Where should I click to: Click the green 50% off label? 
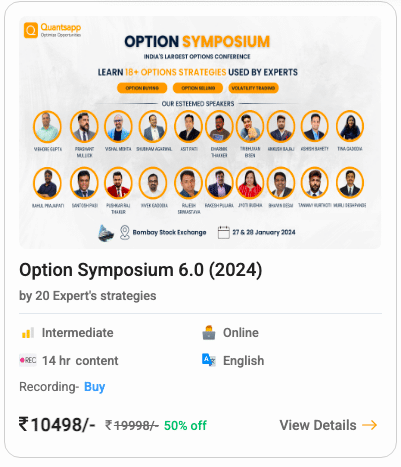185,426
